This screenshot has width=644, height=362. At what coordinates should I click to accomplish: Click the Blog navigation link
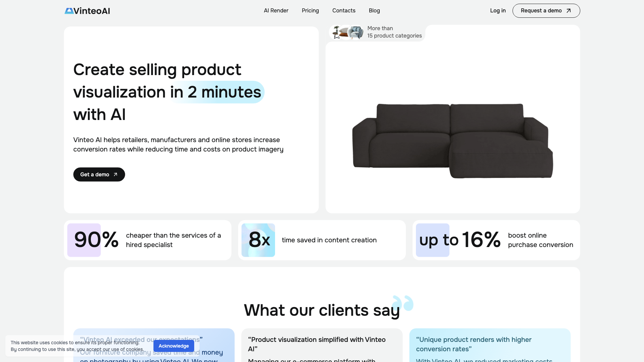[x=374, y=11]
